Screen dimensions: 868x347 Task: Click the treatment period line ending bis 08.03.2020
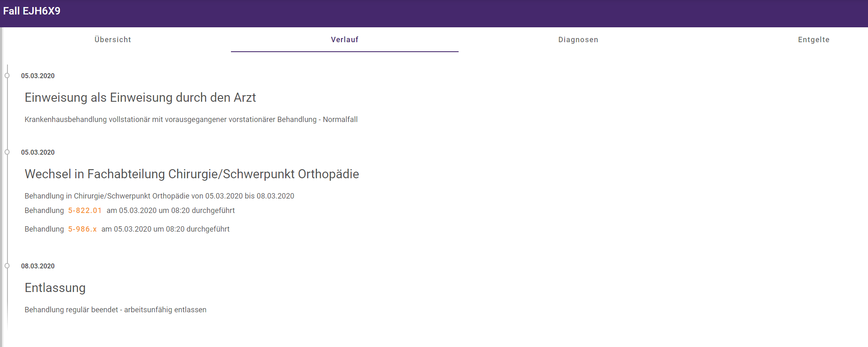159,196
